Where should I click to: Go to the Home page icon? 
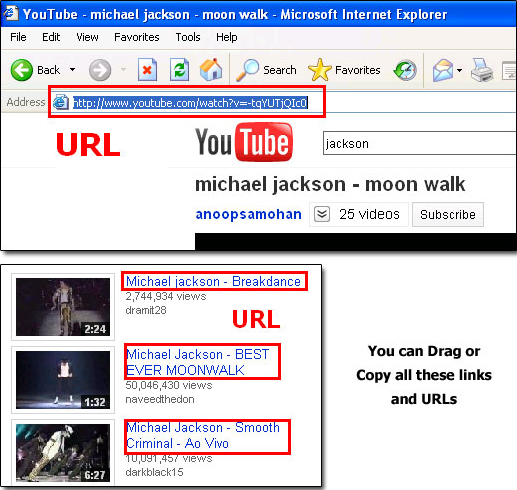[211, 69]
